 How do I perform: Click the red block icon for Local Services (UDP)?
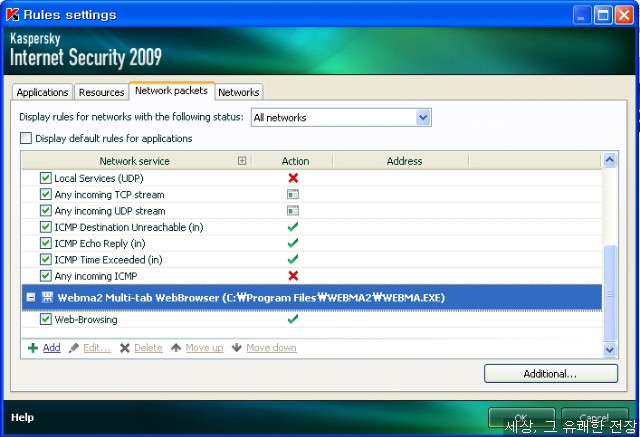293,178
